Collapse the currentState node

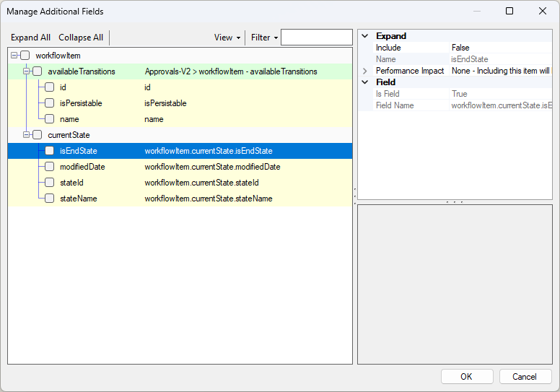[26, 135]
